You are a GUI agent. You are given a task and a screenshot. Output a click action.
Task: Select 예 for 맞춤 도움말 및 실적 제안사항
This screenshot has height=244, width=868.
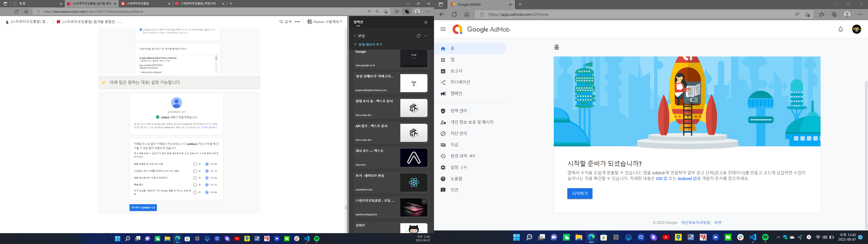[x=195, y=164]
